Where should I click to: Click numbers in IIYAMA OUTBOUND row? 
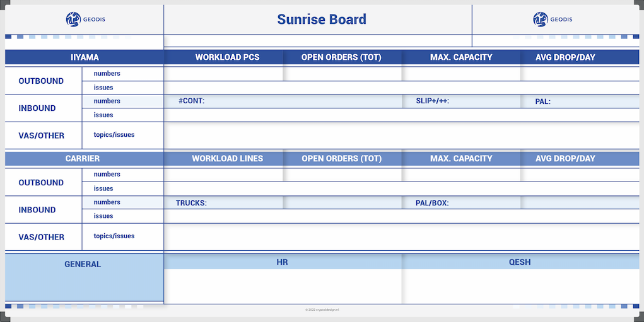tap(107, 74)
